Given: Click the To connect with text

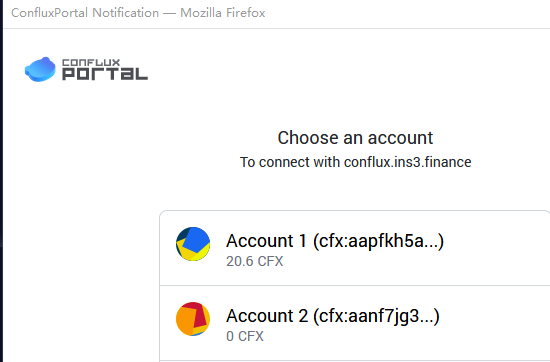Looking at the screenshot, I should click(290, 162).
